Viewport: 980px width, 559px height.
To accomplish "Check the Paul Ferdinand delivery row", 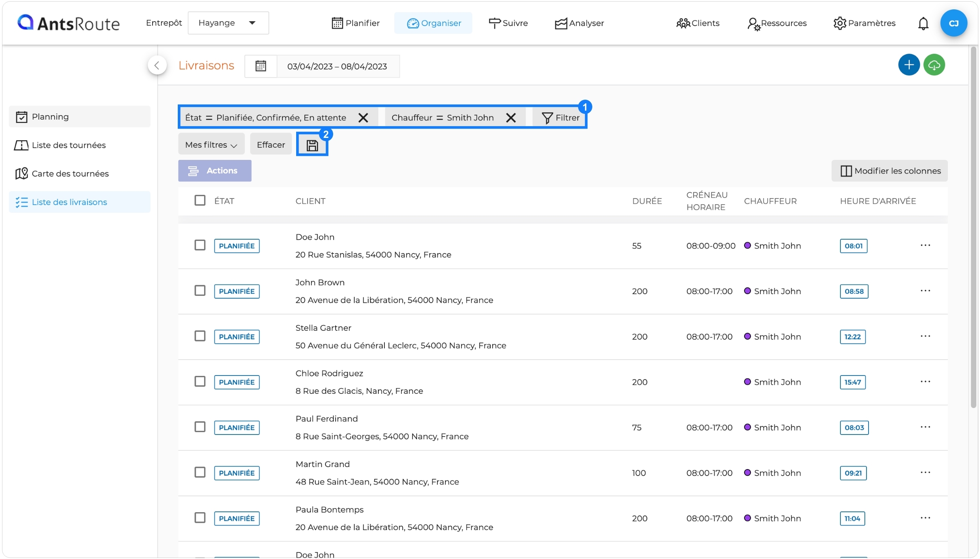I will click(200, 427).
